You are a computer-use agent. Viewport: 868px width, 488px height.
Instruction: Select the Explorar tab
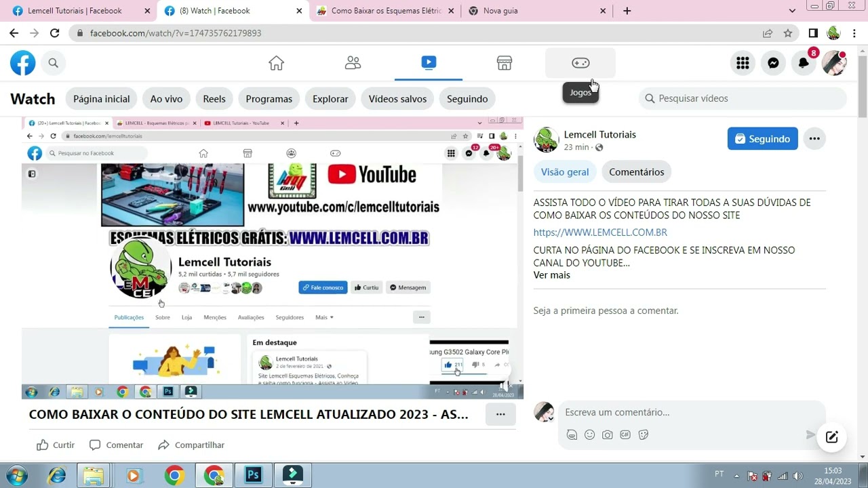[330, 99]
